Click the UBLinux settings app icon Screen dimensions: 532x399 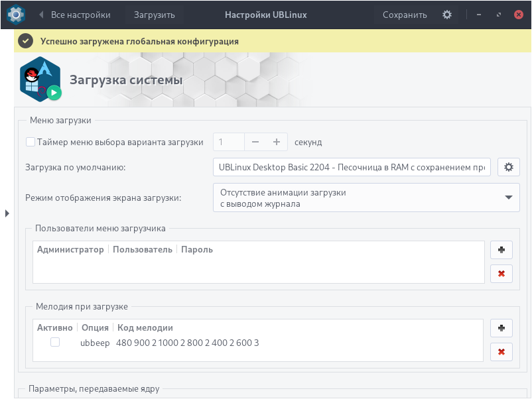16,14
